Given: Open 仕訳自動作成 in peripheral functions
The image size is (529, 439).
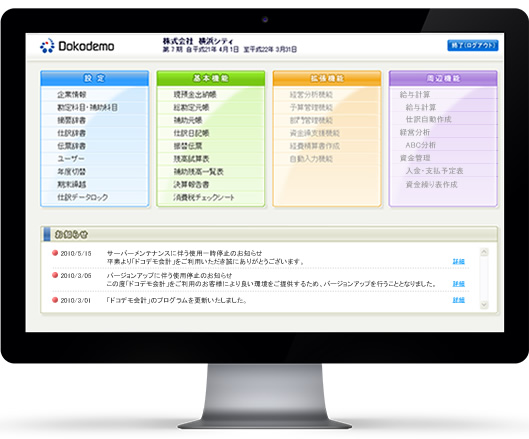Looking at the screenshot, I should click(x=428, y=119).
